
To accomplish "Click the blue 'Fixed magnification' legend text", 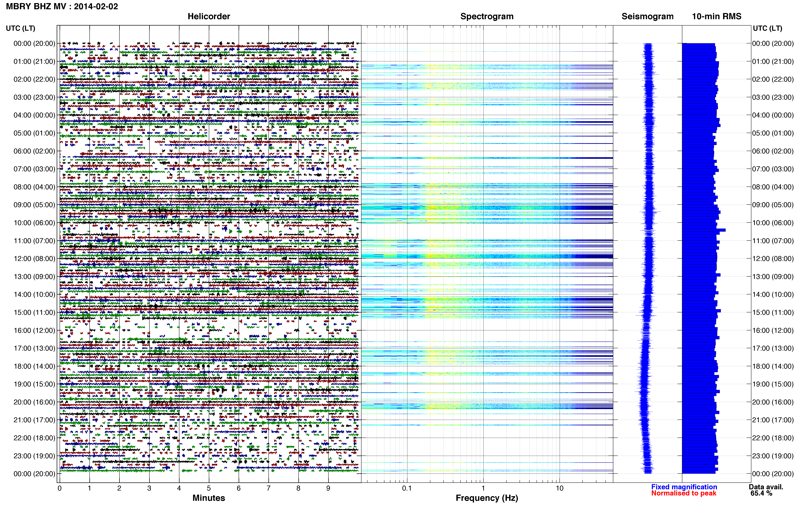I will pyautogui.click(x=684, y=487).
